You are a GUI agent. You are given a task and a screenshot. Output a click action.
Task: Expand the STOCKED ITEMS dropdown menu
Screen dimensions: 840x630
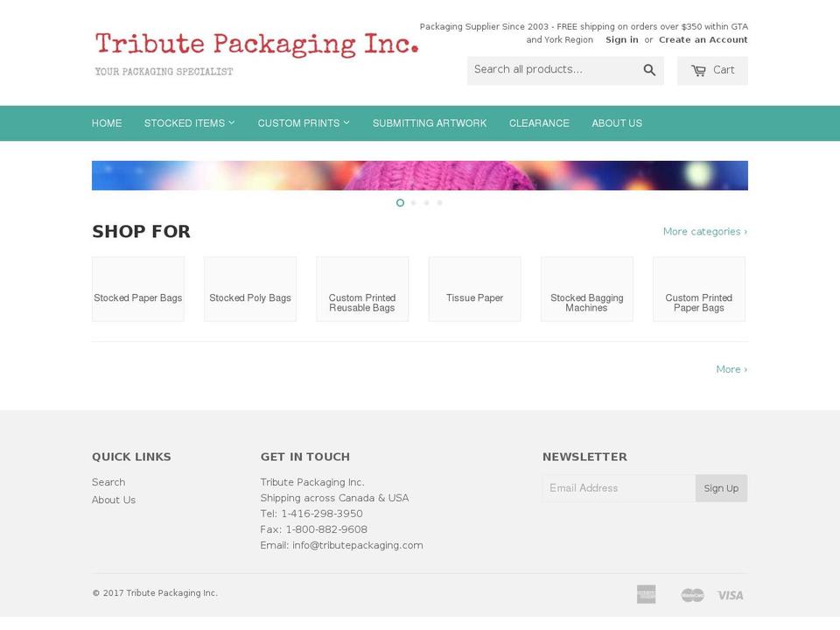click(189, 122)
